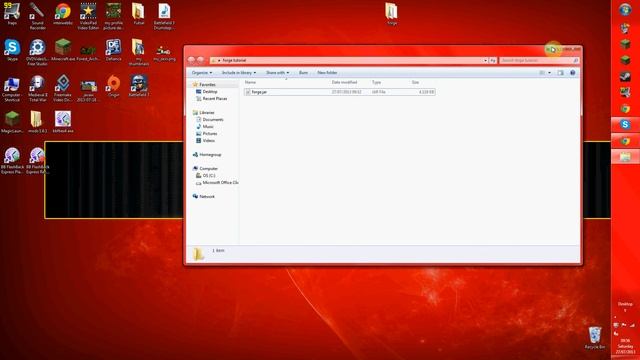Select the BB FlashBack Express Player shortcut
The image size is (640, 360).
(12, 161)
